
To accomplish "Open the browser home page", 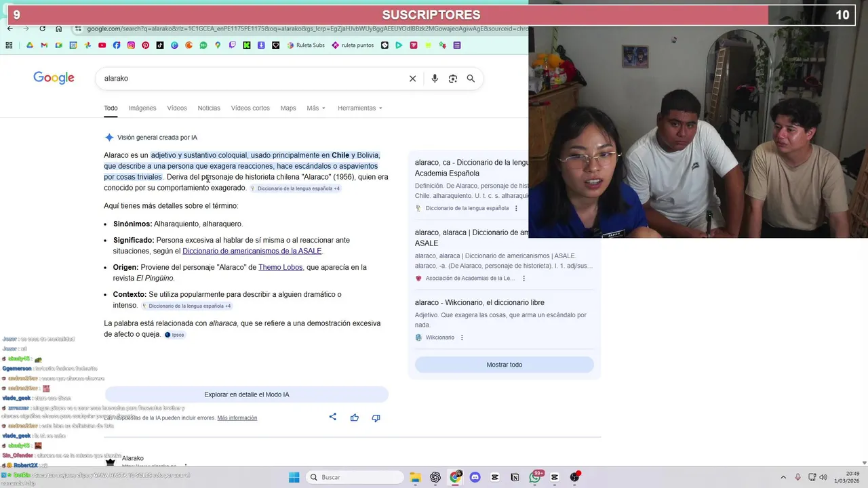I will (x=58, y=28).
